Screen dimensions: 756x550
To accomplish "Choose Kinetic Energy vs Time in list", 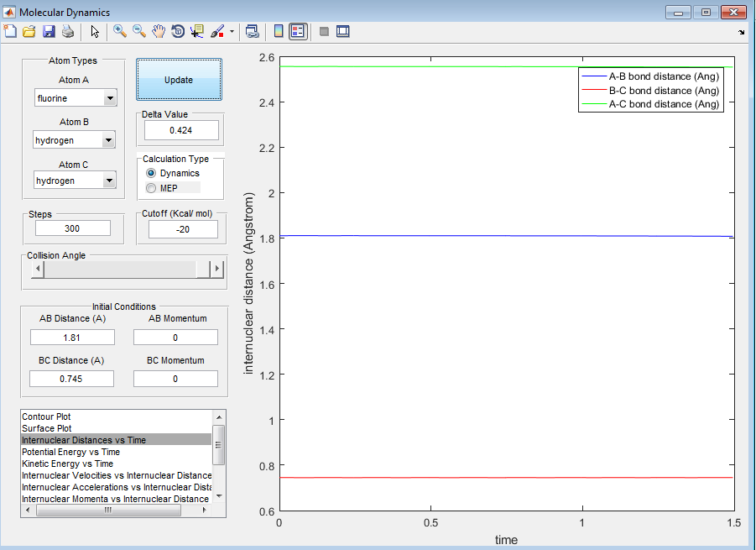I will coord(67,464).
